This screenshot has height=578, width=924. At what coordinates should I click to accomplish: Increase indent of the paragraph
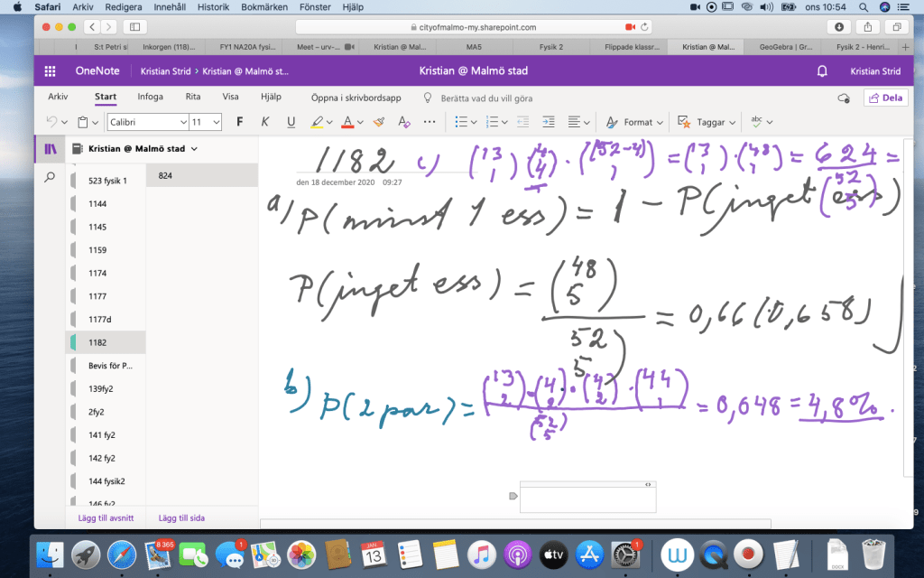pyautogui.click(x=547, y=122)
